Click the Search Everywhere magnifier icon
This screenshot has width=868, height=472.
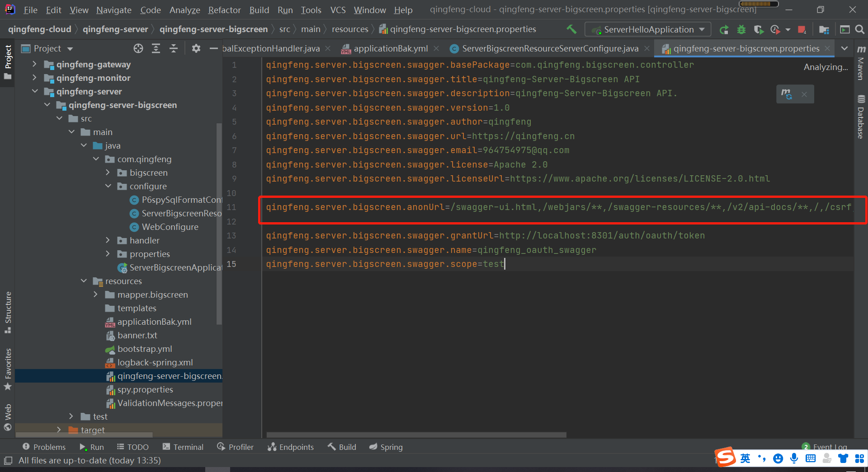point(860,29)
